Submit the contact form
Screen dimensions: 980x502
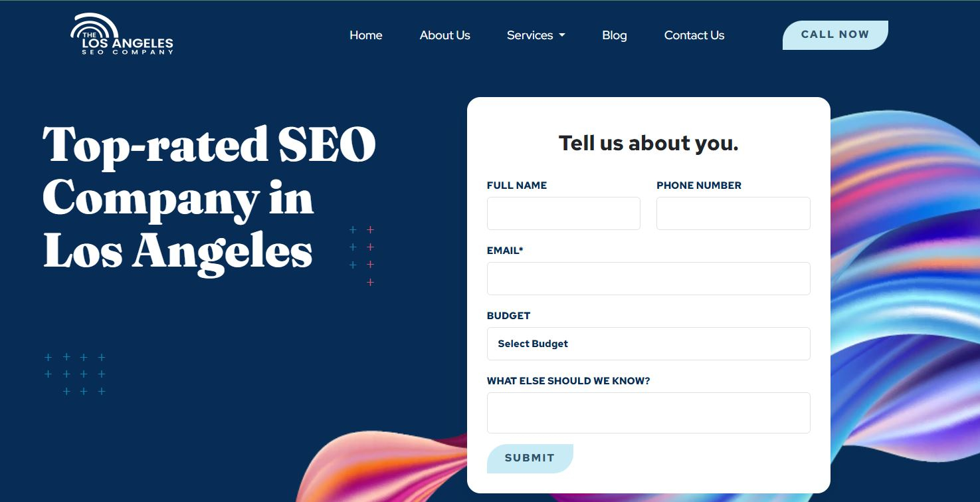[530, 458]
